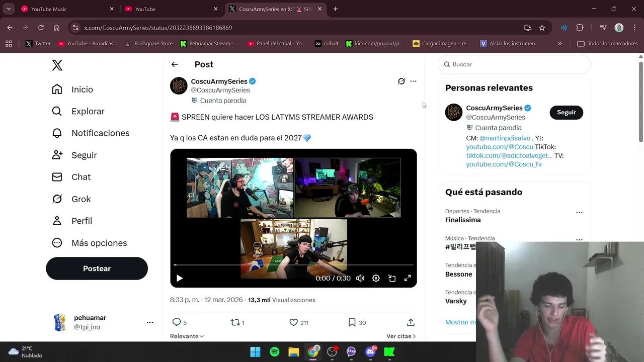Open File Explorer from the taskbar

click(x=293, y=351)
